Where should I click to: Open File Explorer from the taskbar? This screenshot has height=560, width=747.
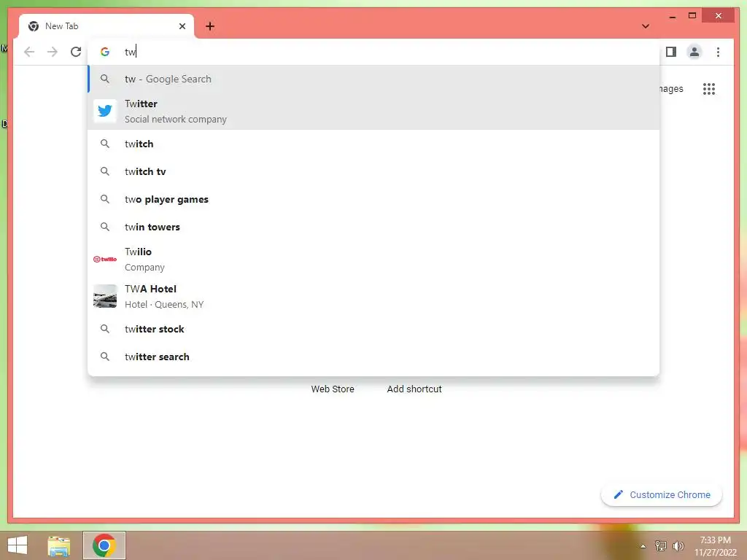[x=59, y=545]
